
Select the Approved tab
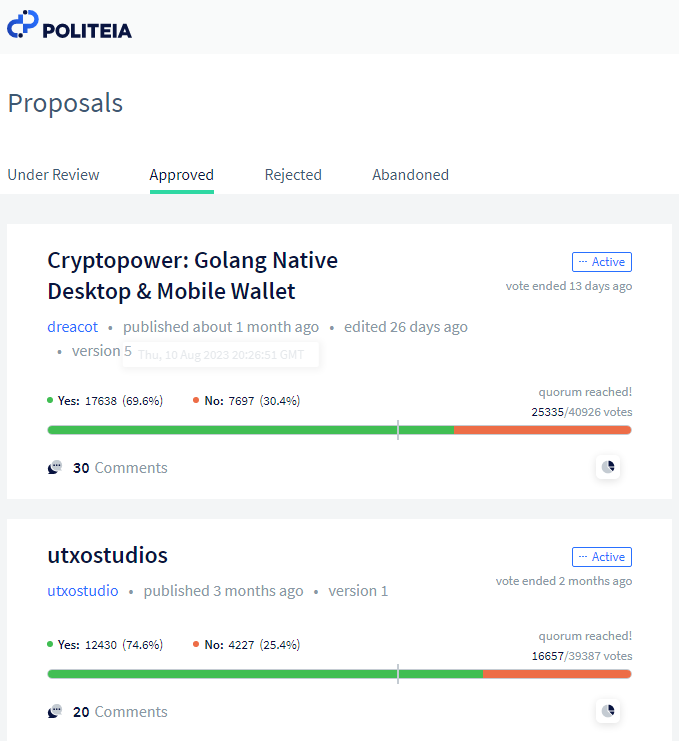182,175
